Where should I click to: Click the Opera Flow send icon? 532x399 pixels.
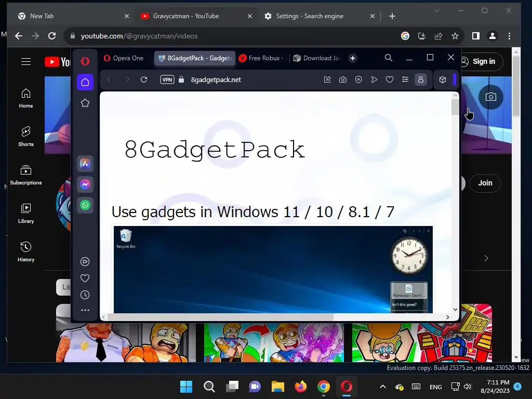coord(374,79)
